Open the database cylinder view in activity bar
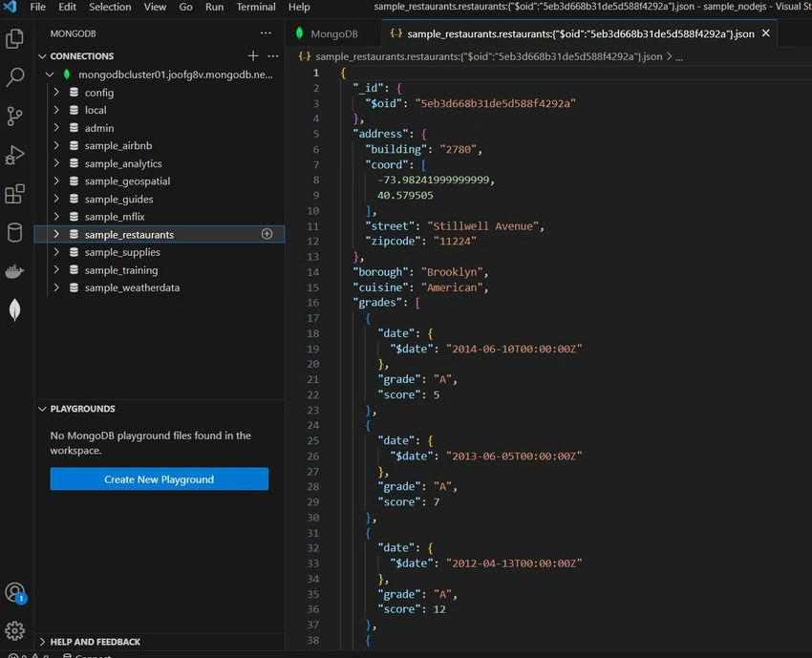 [x=14, y=232]
